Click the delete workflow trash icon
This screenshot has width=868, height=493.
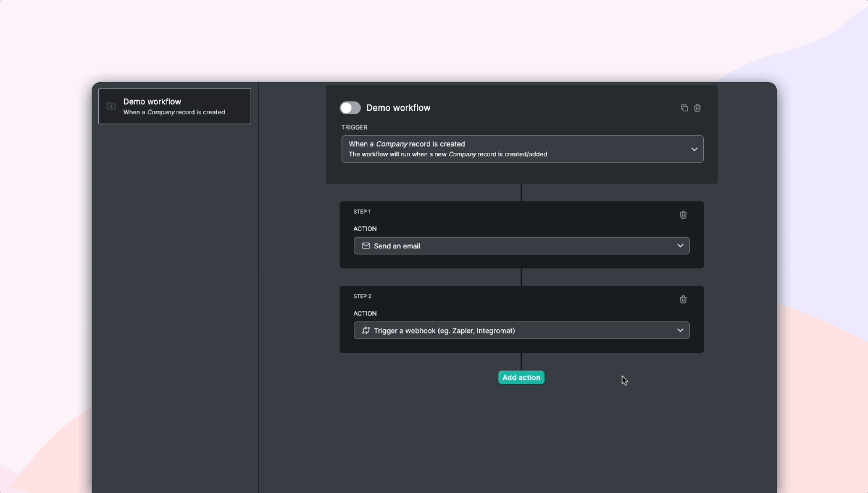(698, 108)
